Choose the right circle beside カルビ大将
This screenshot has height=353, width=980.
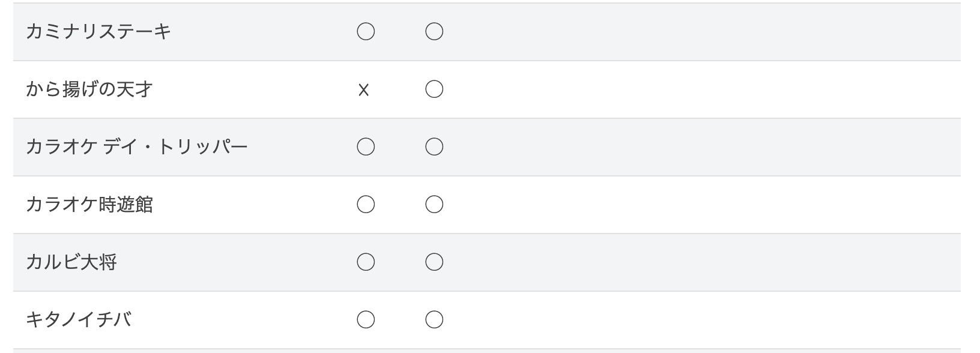pos(434,262)
